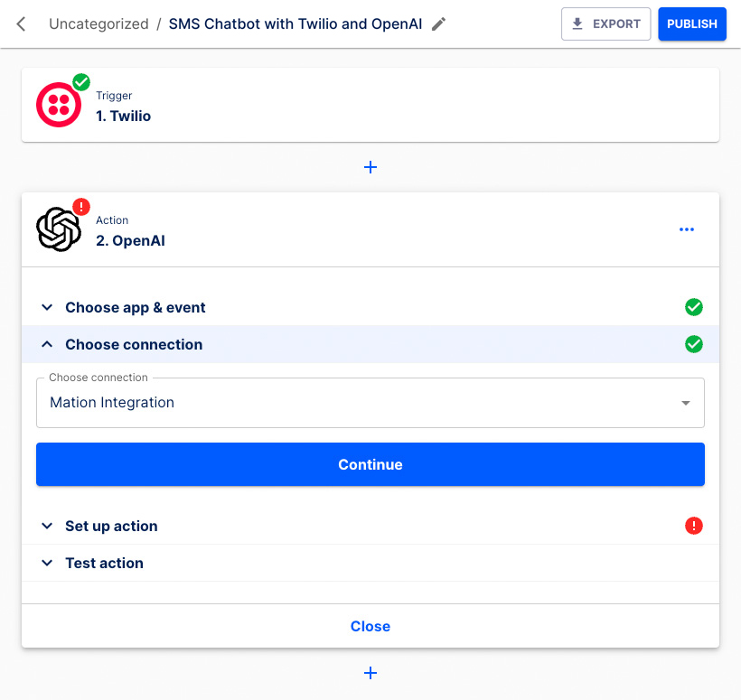Image resolution: width=741 pixels, height=700 pixels.
Task: Click the green checkmark on Choose app & event
Action: 694,307
